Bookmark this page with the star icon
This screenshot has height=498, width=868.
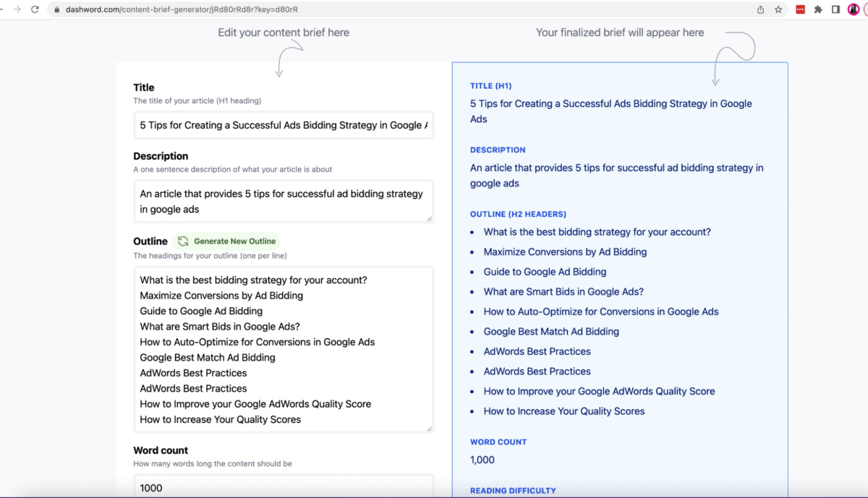tap(778, 9)
